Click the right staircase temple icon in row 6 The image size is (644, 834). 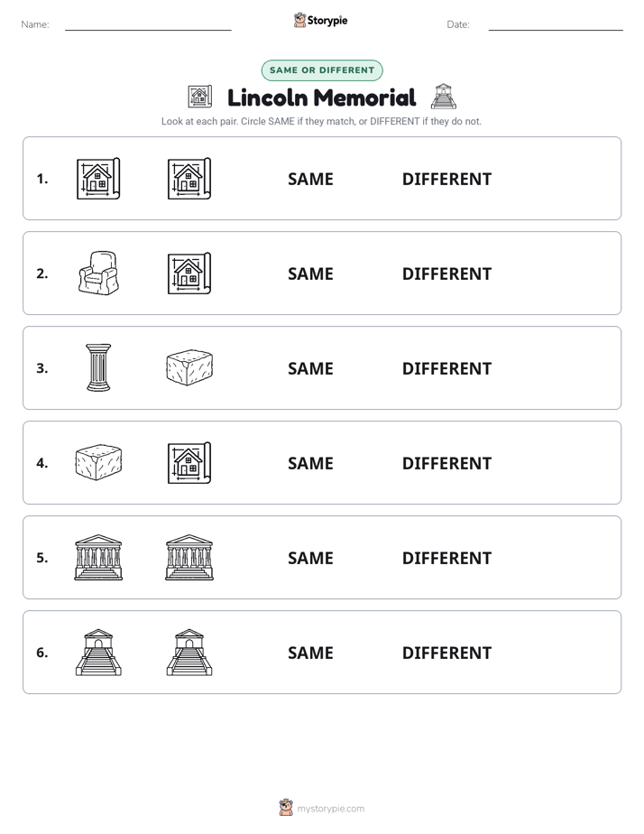tap(189, 652)
